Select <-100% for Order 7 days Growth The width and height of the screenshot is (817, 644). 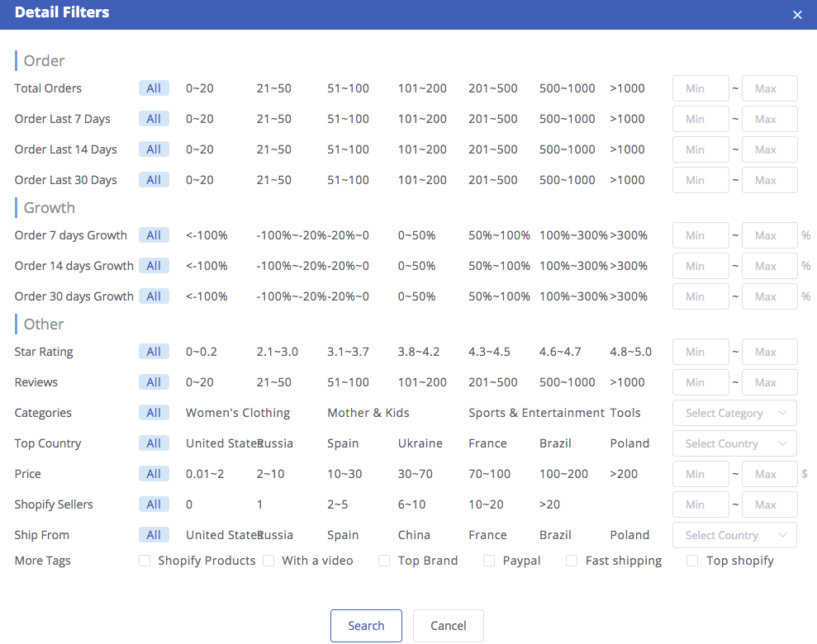207,235
